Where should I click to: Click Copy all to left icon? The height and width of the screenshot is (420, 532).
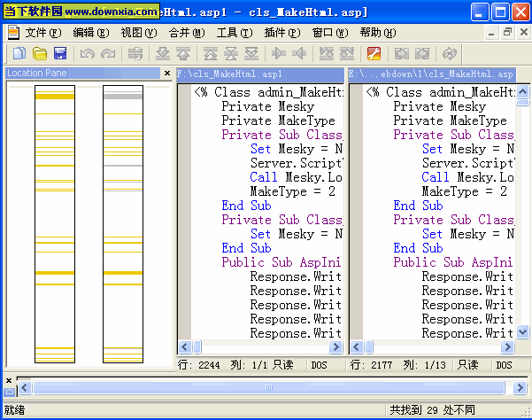422,54
